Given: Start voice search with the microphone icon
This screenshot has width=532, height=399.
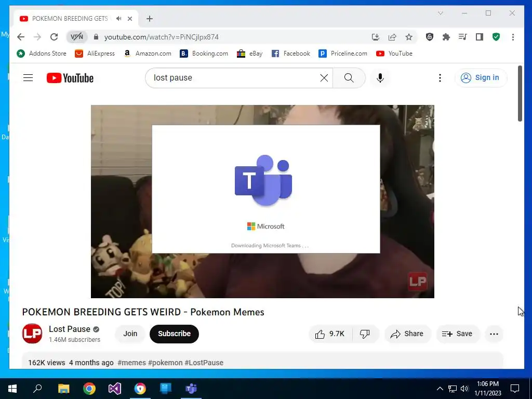Looking at the screenshot, I should (380, 78).
